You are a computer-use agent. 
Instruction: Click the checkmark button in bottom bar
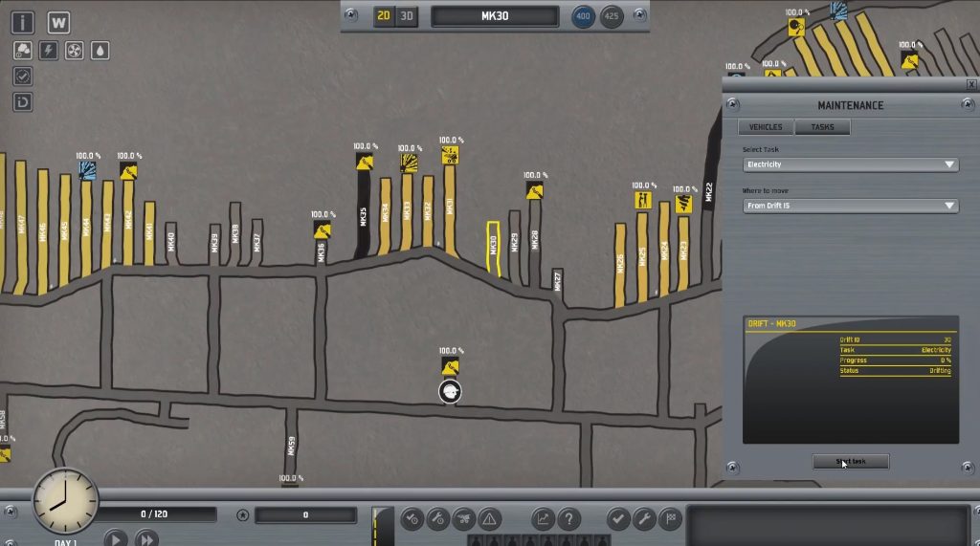click(618, 518)
